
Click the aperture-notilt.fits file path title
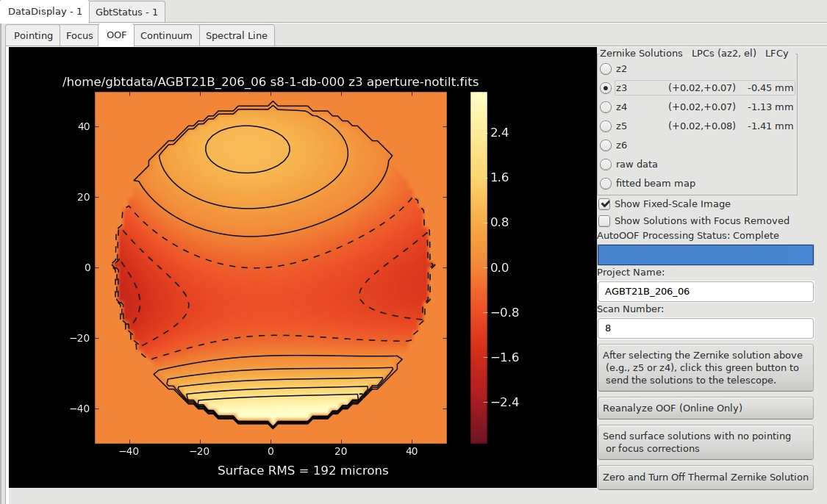(x=271, y=82)
